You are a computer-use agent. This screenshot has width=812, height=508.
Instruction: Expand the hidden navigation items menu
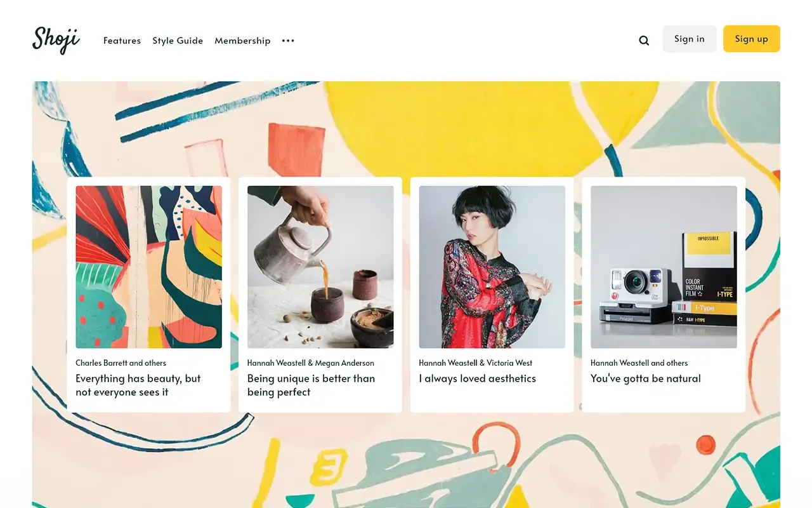(x=288, y=41)
